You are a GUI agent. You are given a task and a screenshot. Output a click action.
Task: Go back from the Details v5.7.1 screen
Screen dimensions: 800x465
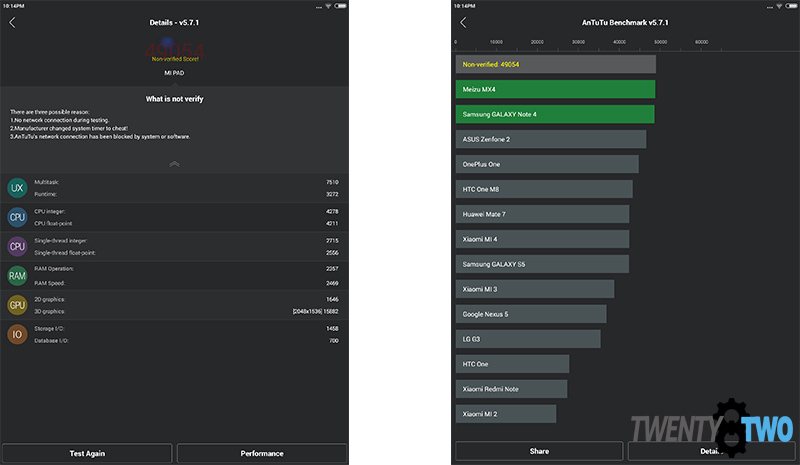pyautogui.click(x=12, y=22)
